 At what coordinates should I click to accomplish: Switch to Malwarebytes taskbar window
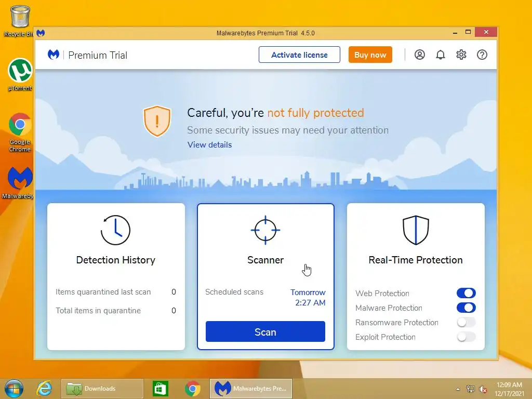click(x=251, y=389)
